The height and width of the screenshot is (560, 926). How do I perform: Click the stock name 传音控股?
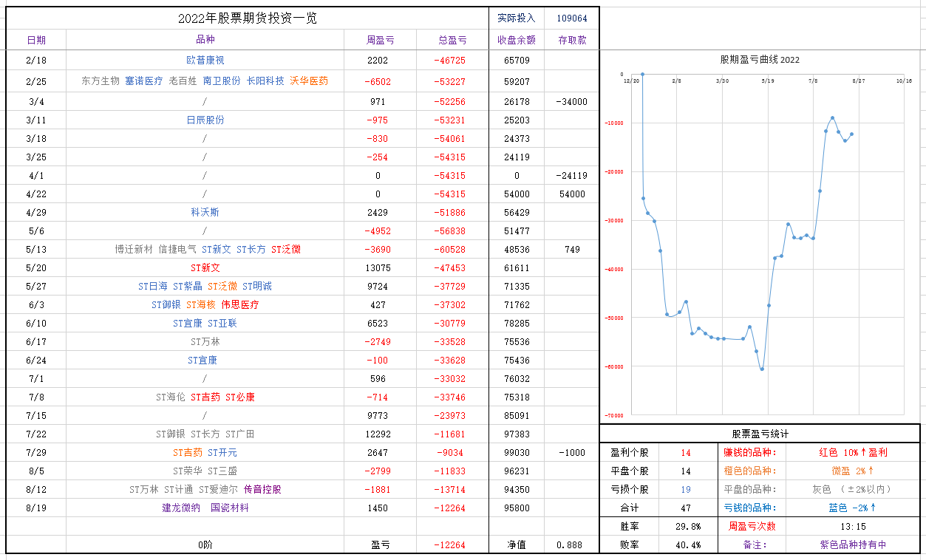(262, 489)
